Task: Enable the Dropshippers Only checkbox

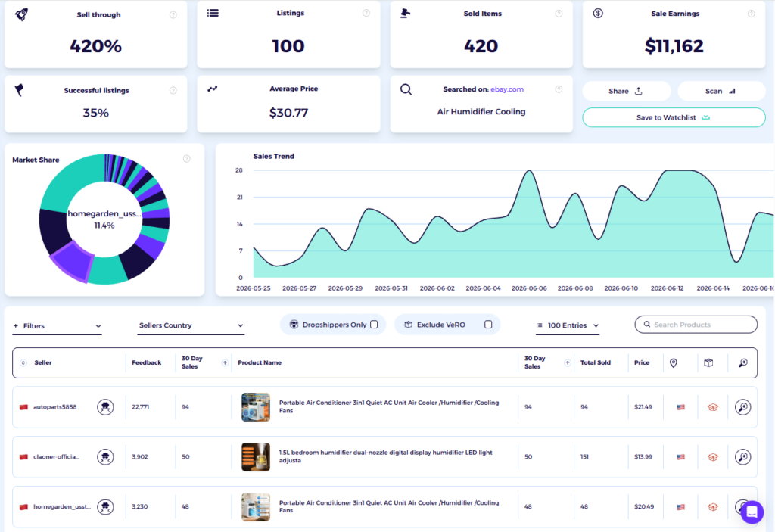Action: 374,325
